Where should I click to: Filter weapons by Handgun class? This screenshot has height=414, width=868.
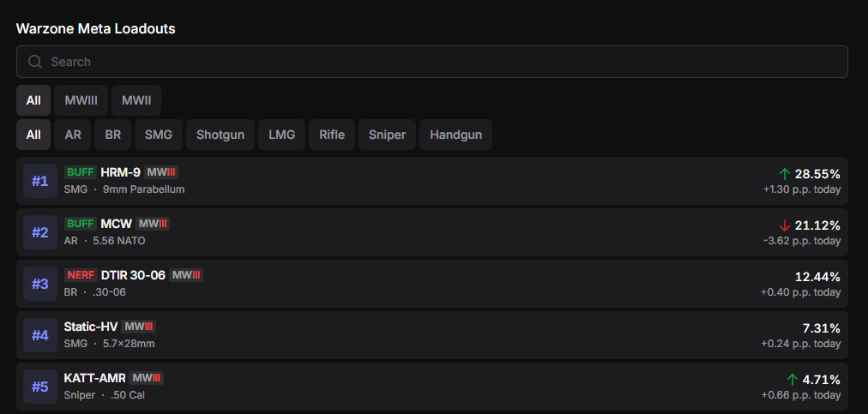[455, 135]
